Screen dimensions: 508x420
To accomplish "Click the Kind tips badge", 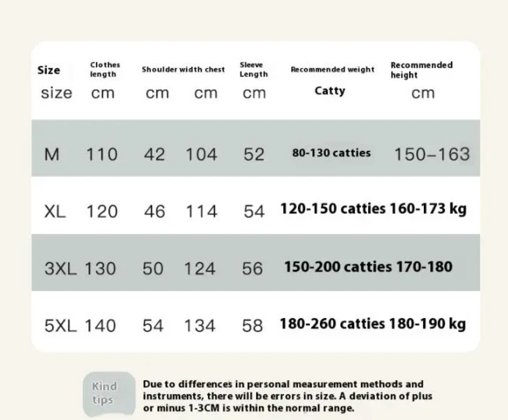I will (109, 394).
